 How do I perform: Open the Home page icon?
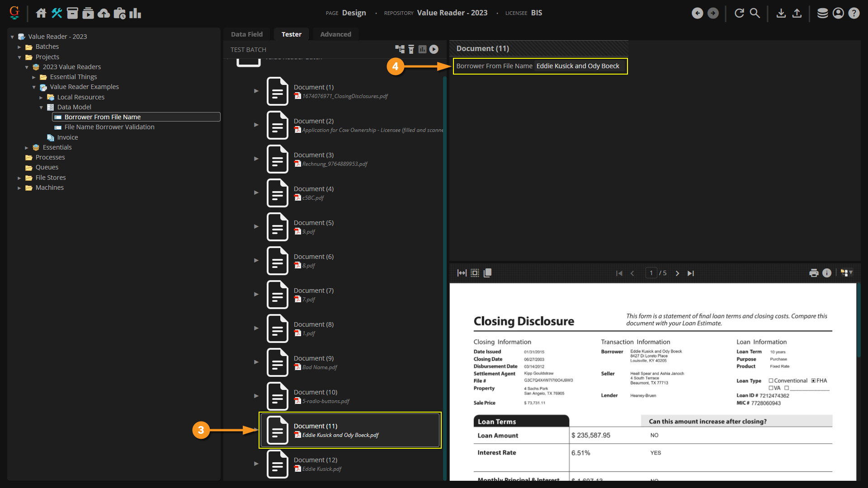click(41, 13)
